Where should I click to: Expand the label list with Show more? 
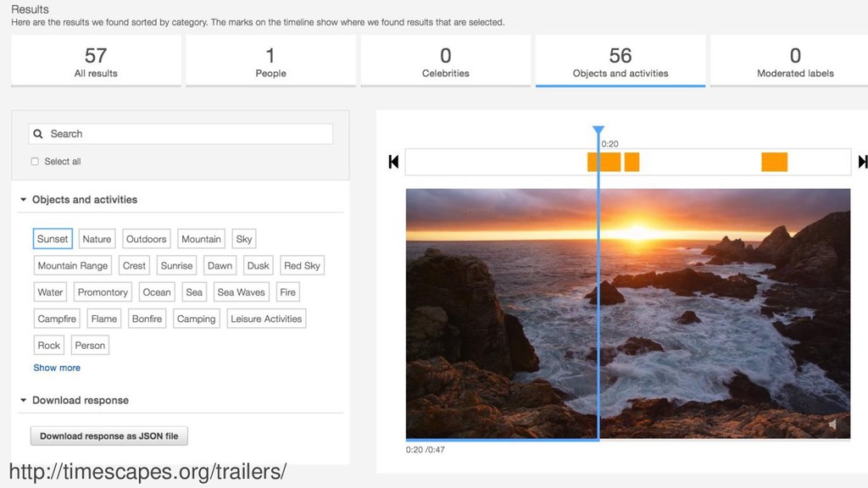pos(57,368)
